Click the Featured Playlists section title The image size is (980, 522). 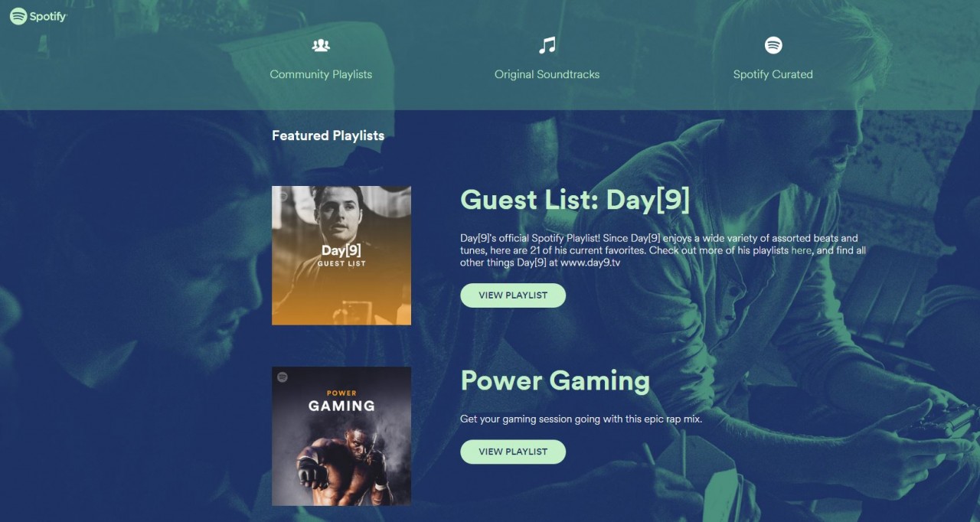[328, 135]
